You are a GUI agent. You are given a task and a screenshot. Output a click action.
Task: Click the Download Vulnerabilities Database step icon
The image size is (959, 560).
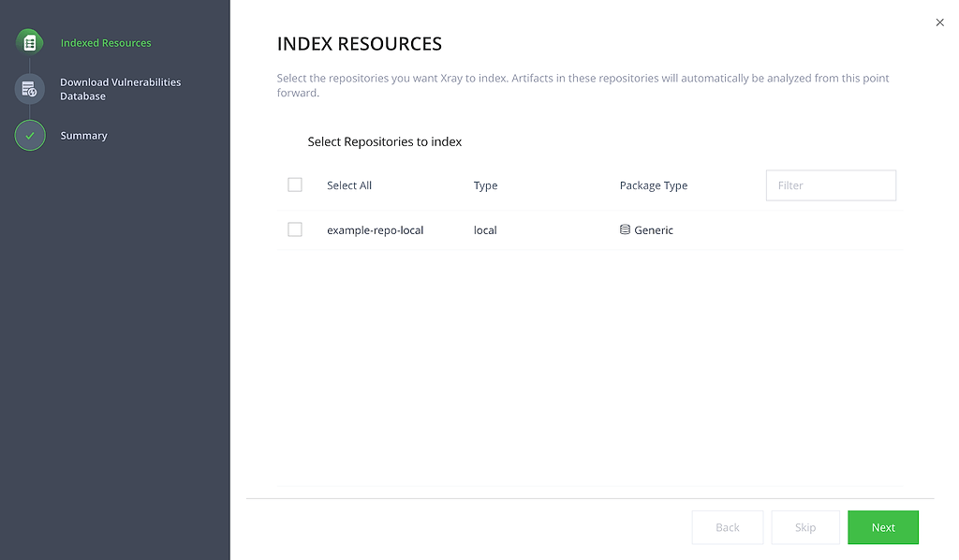coord(29,89)
